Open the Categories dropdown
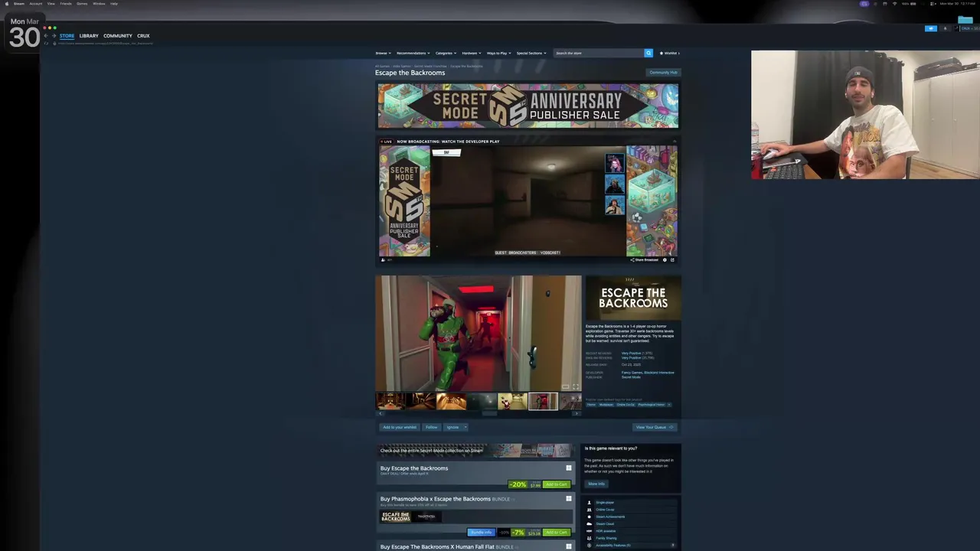 [446, 53]
